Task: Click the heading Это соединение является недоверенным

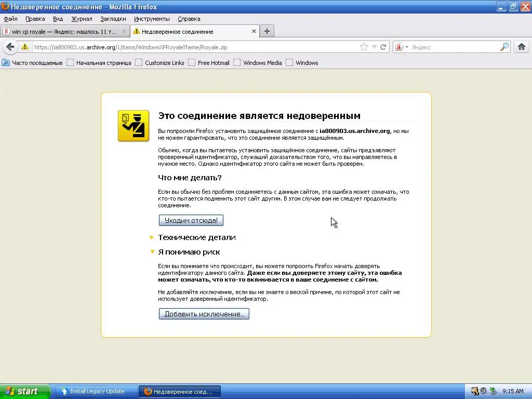Action: tap(259, 116)
